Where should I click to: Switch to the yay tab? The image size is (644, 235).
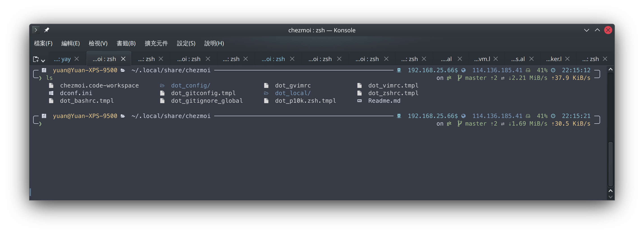click(62, 59)
